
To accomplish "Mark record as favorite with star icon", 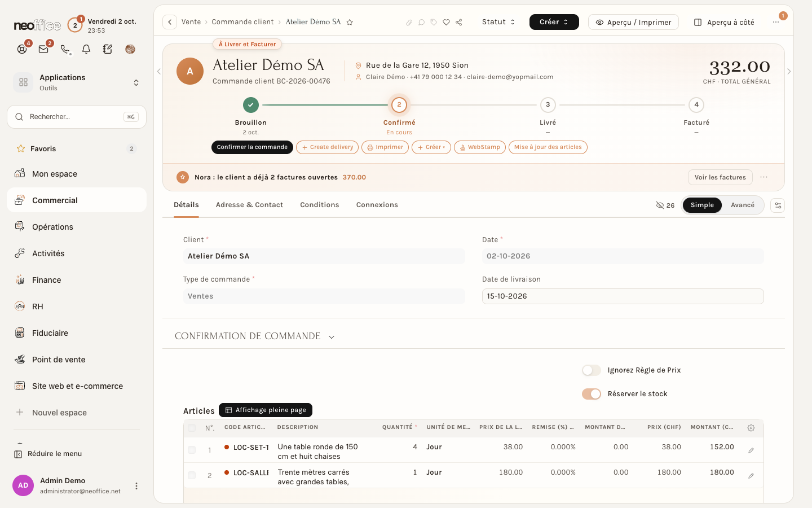I will pyautogui.click(x=350, y=23).
